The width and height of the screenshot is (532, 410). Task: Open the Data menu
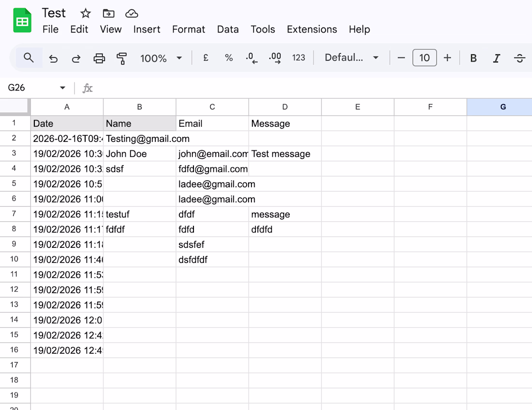pos(228,30)
